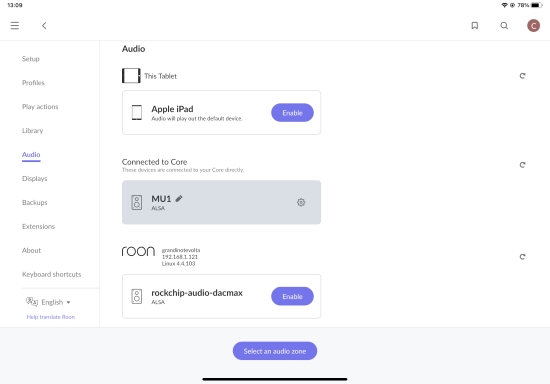
Task: Open the Displays settings tab
Action: tap(34, 178)
